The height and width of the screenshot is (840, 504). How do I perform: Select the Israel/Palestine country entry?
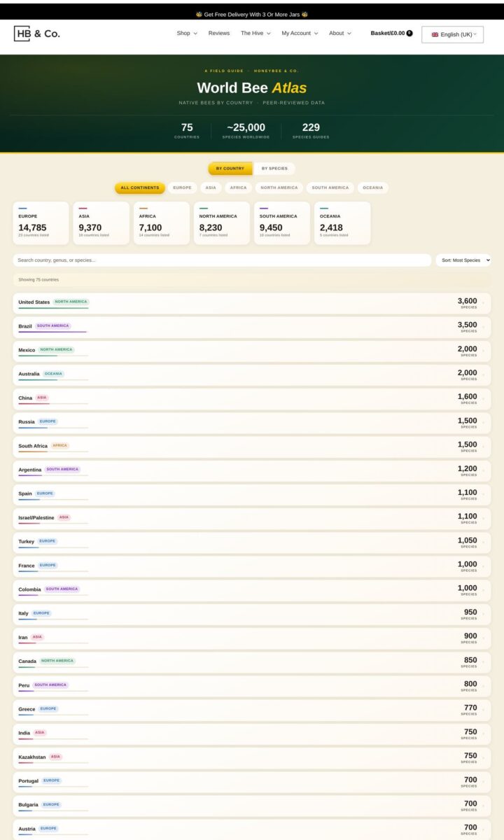pyautogui.click(x=252, y=519)
